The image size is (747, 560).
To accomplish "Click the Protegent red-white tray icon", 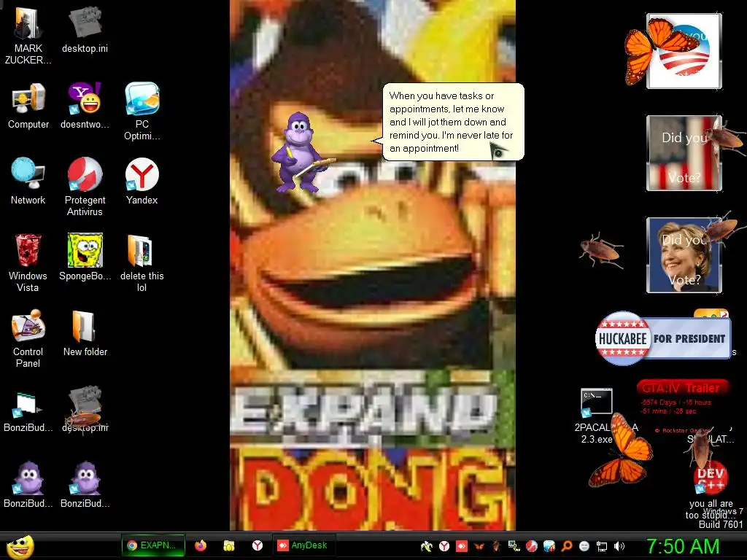I will [532, 546].
